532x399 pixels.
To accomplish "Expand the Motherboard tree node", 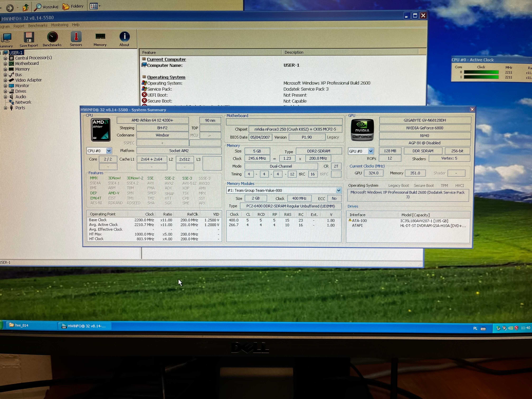I will pyautogui.click(x=5, y=64).
